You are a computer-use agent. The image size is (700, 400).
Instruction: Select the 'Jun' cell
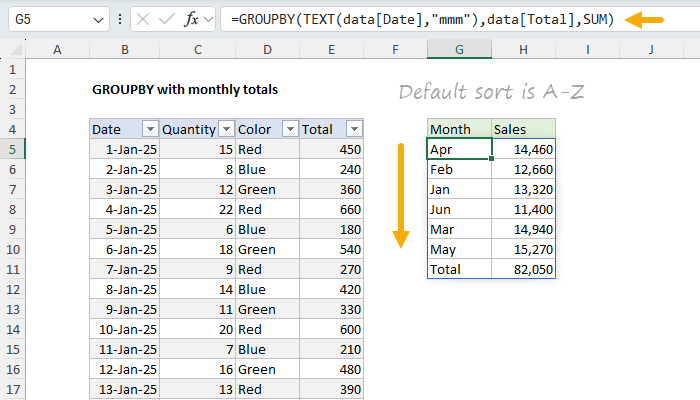coord(459,209)
